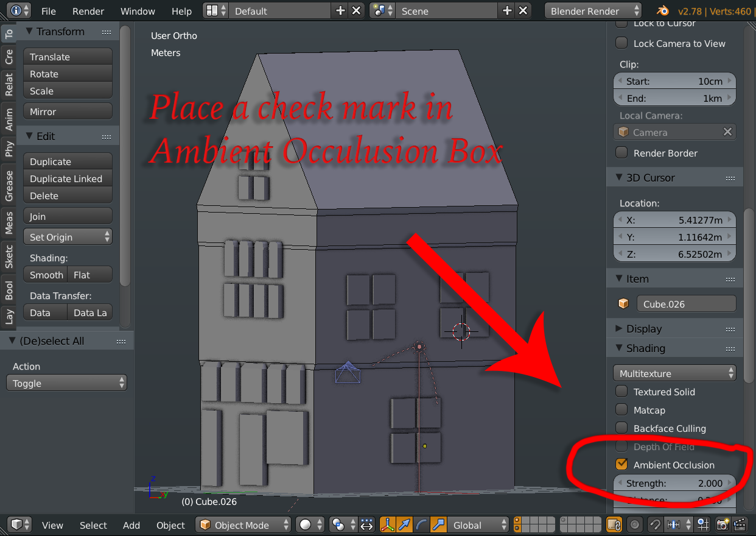Open the Render menu
This screenshot has height=536, width=756.
coord(88,10)
